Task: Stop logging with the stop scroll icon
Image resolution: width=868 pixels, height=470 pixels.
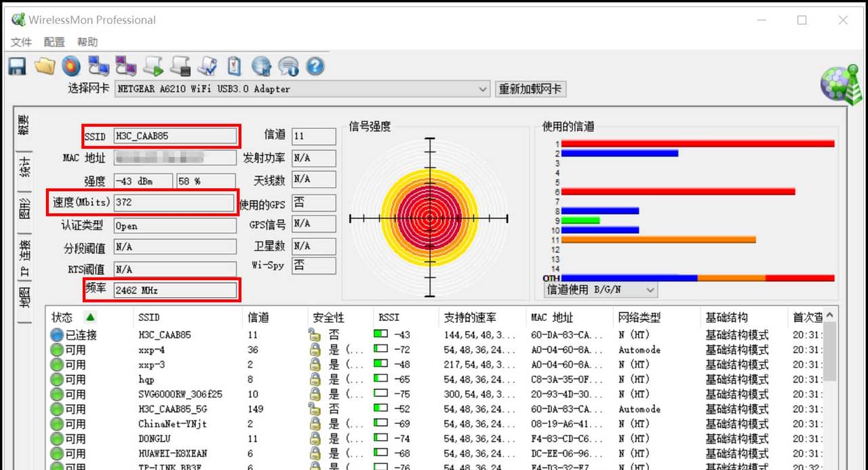Action: (x=180, y=66)
